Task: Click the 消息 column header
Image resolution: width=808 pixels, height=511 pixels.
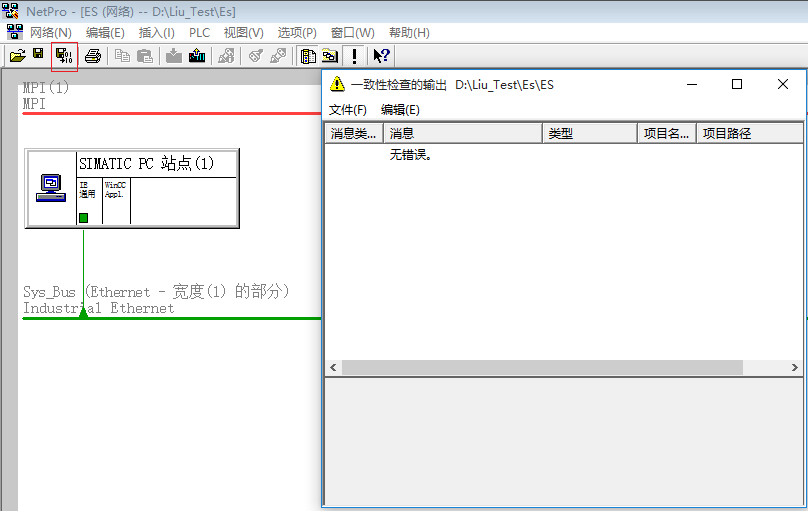Action: 462,133
